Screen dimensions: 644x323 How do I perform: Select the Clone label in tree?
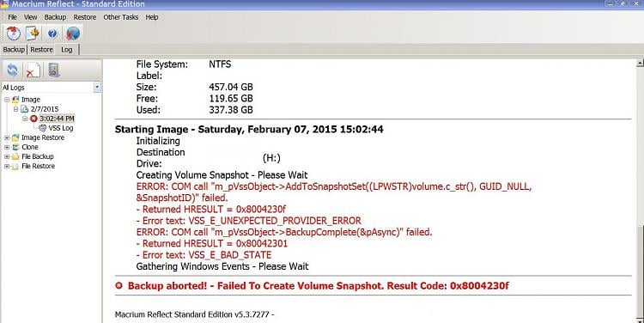pos(29,147)
